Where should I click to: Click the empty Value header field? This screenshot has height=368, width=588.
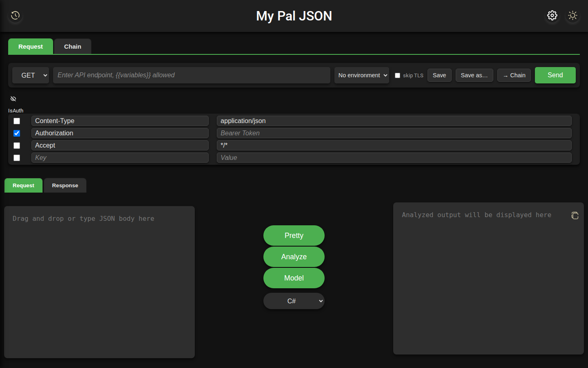click(x=394, y=158)
